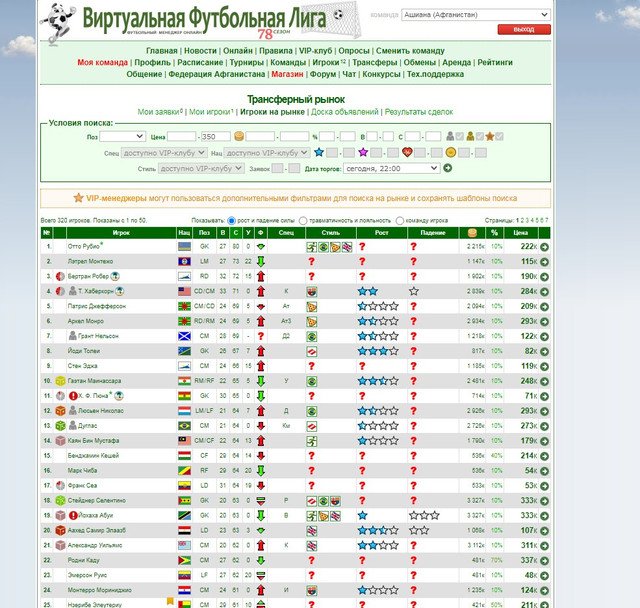Click the max price field showing 350

click(x=216, y=136)
